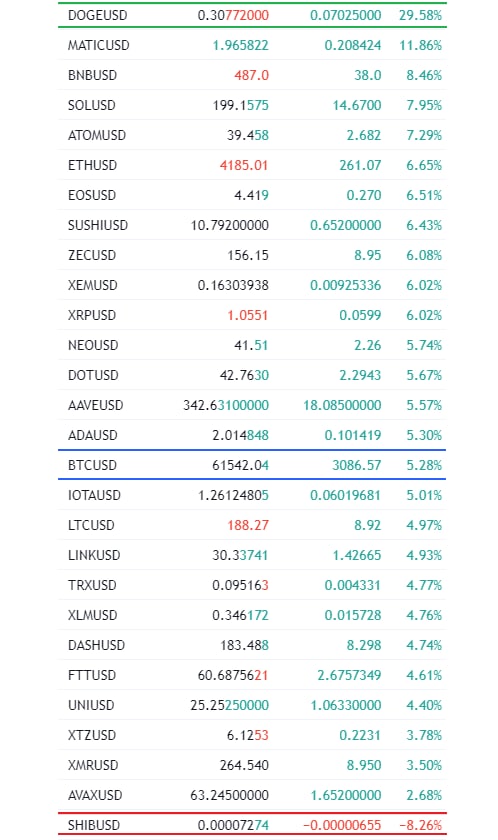
Task: Click AVAXUSD change value 1.65200000
Action: (x=345, y=795)
